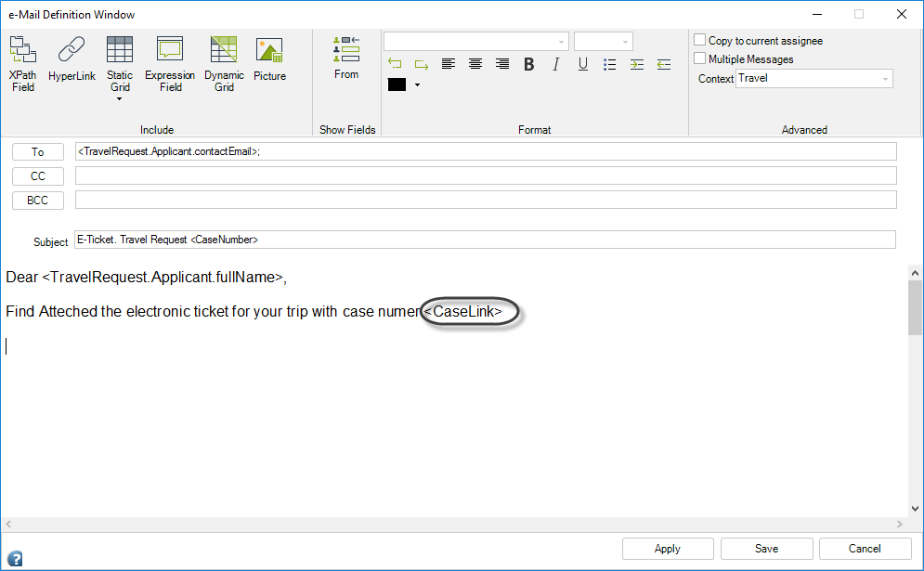Center align text

475,64
